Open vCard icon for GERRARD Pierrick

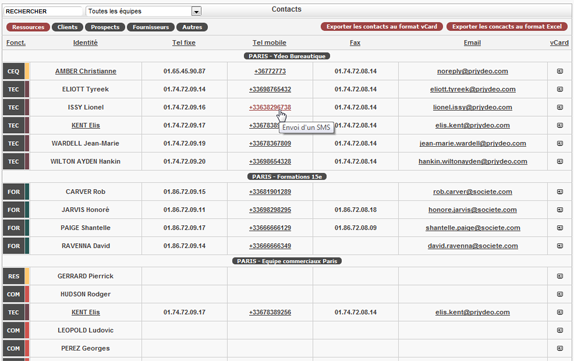(560, 276)
